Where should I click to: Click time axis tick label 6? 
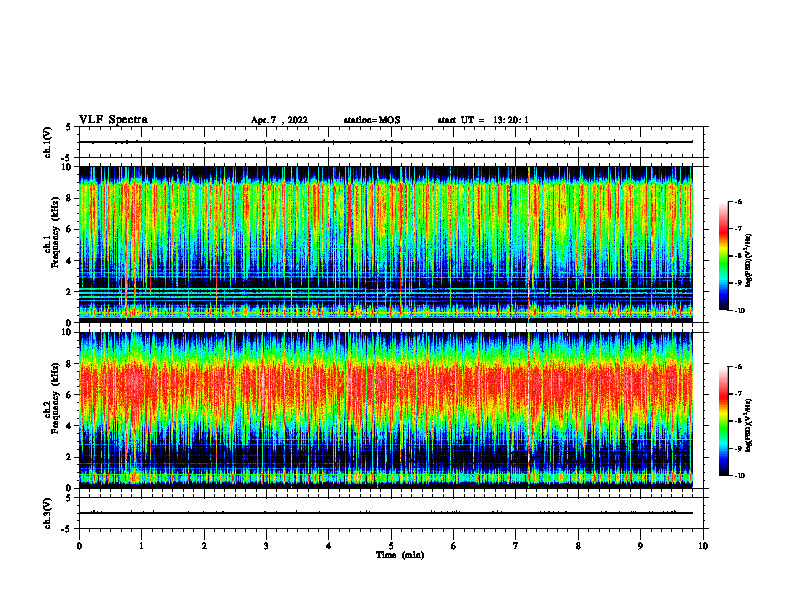[453, 546]
